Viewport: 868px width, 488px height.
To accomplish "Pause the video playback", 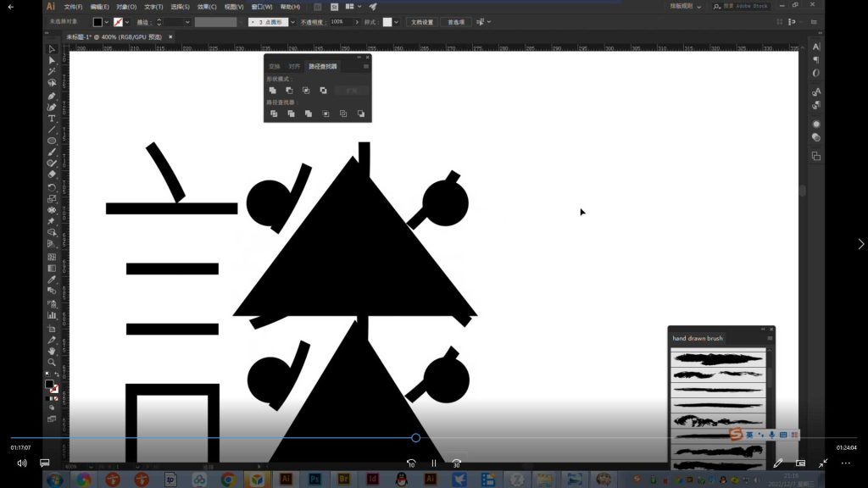I will (434, 463).
